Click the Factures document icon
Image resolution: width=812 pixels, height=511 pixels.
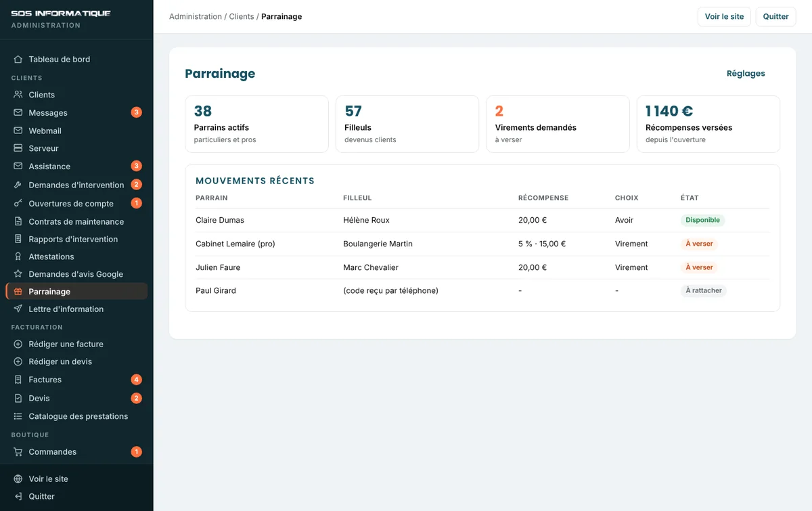(x=18, y=380)
